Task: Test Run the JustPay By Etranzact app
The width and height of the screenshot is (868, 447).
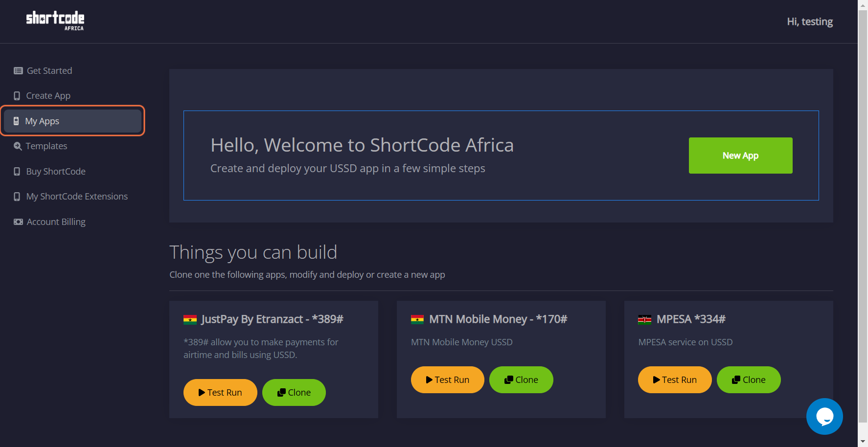Action: (220, 393)
